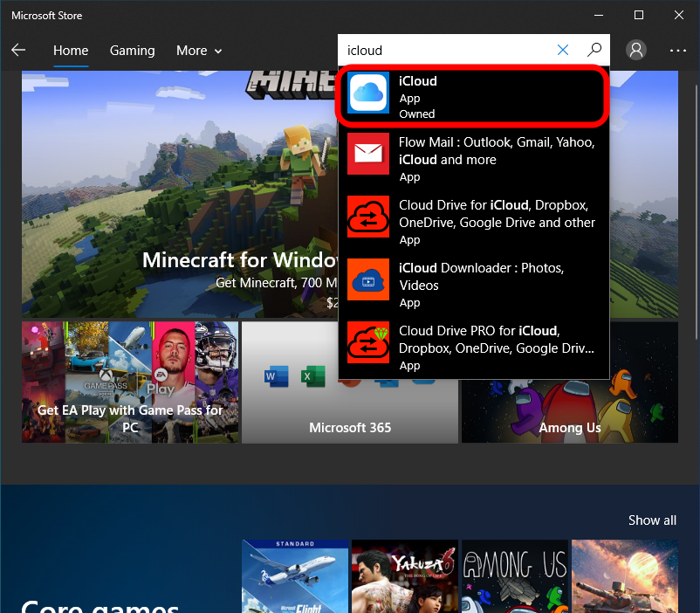
Task: Open the Show all link
Action: (x=652, y=520)
